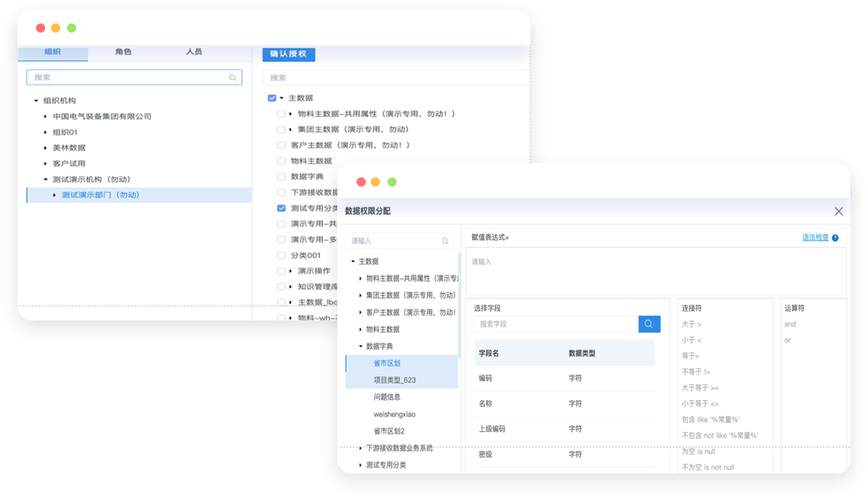
Task: Click the 语法检查 link
Action: click(816, 238)
